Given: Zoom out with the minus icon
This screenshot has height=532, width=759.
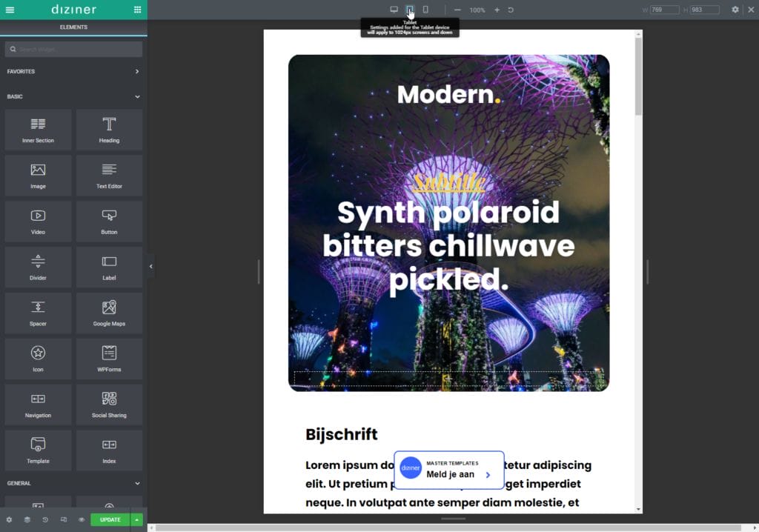Looking at the screenshot, I should pos(457,10).
